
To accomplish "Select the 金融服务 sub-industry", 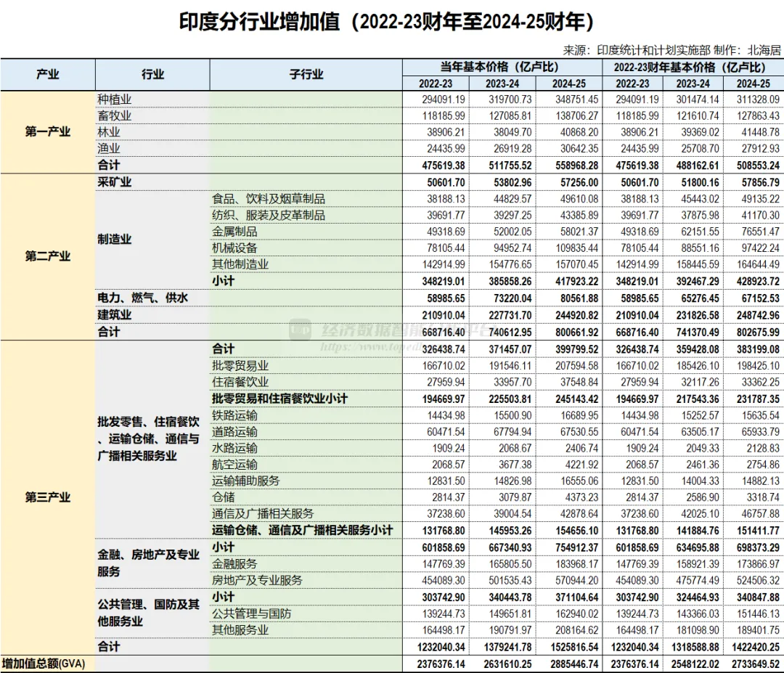I will tap(235, 564).
